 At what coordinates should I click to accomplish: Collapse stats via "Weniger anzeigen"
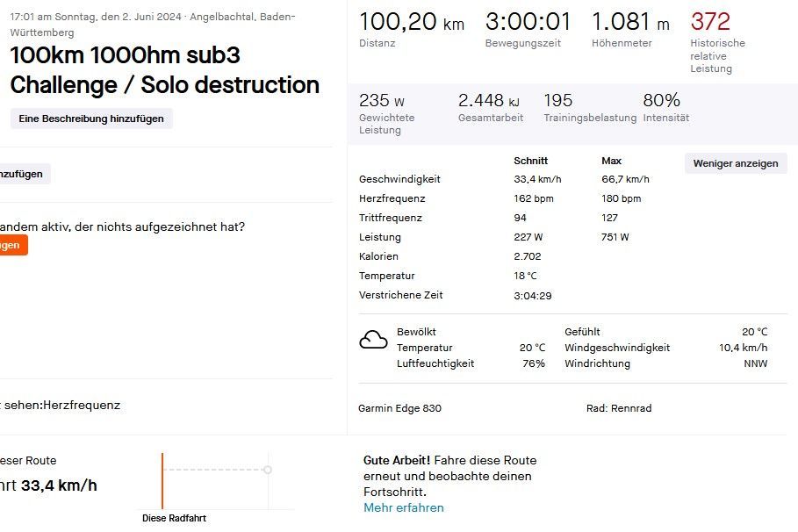(x=735, y=163)
